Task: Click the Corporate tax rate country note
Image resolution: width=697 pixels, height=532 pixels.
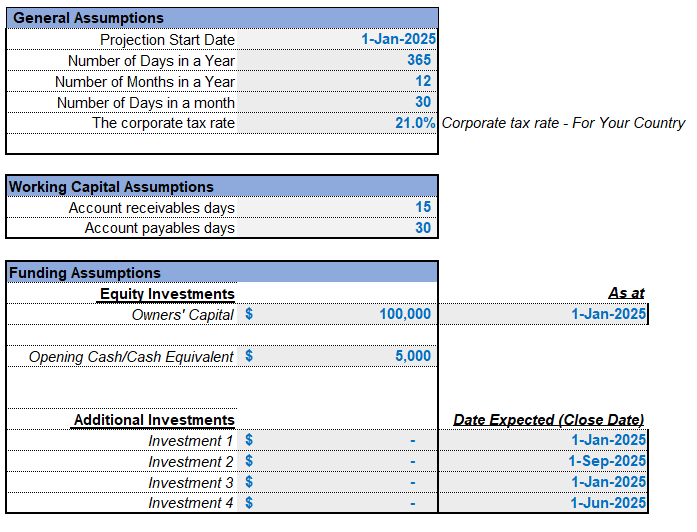Action: 563,123
